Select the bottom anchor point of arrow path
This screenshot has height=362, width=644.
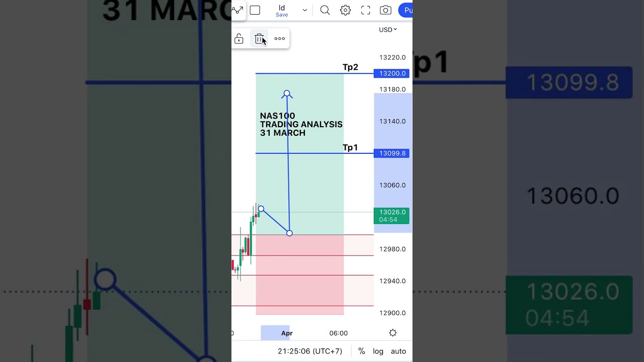tap(289, 233)
